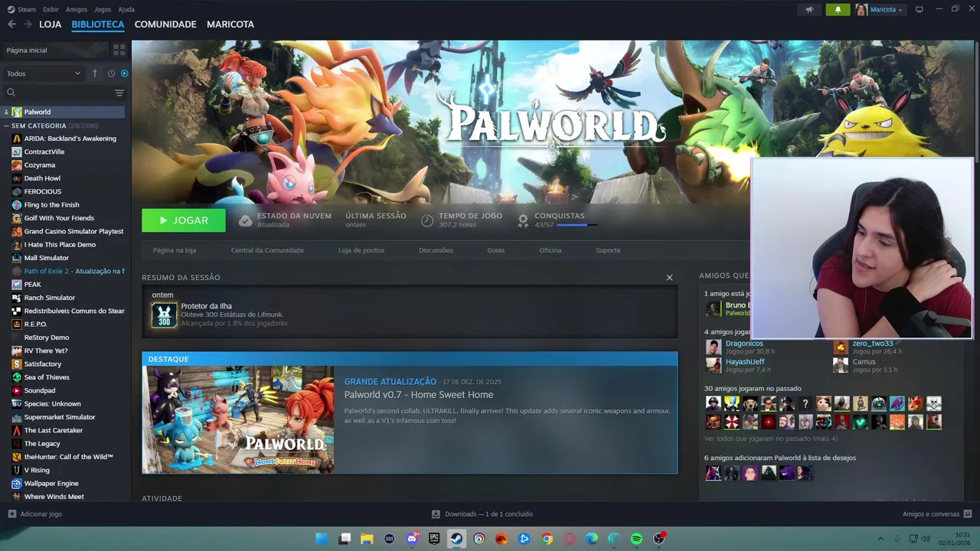
Task: Switch to Big Picture mode monitor icon
Action: click(919, 10)
